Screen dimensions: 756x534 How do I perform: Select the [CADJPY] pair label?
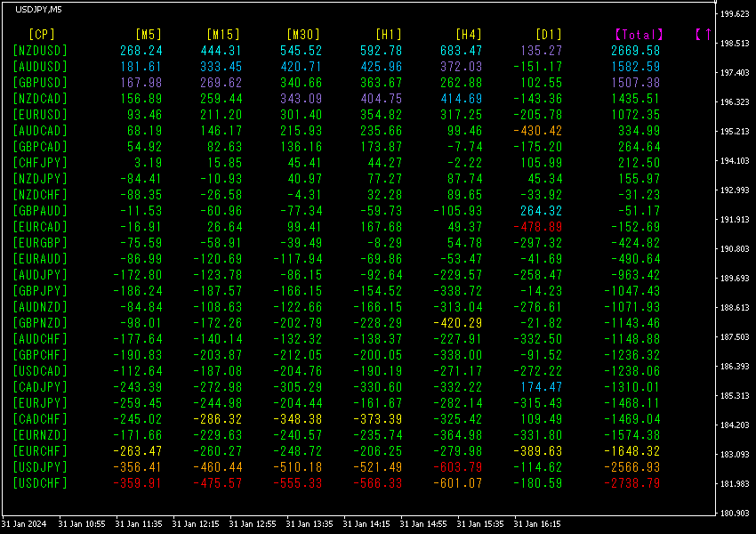(x=40, y=387)
